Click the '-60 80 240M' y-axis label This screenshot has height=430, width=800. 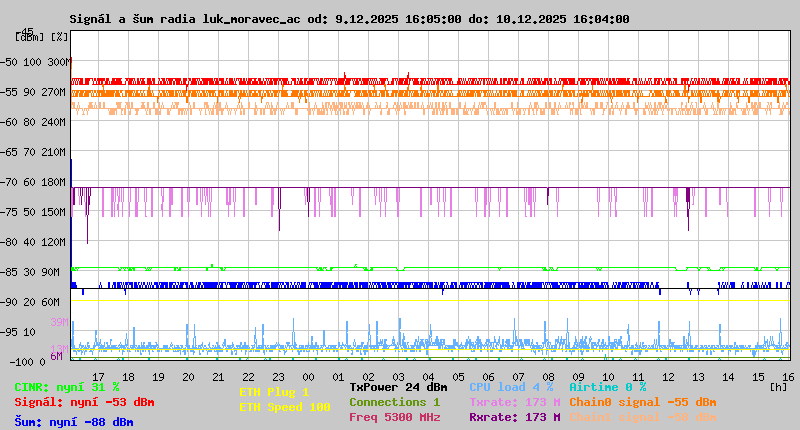pyautogui.click(x=33, y=122)
